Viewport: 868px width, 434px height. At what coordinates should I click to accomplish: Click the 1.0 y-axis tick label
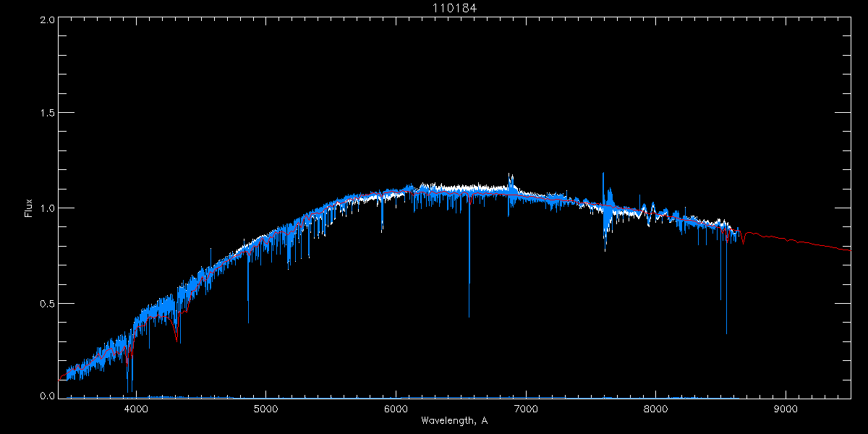48,208
